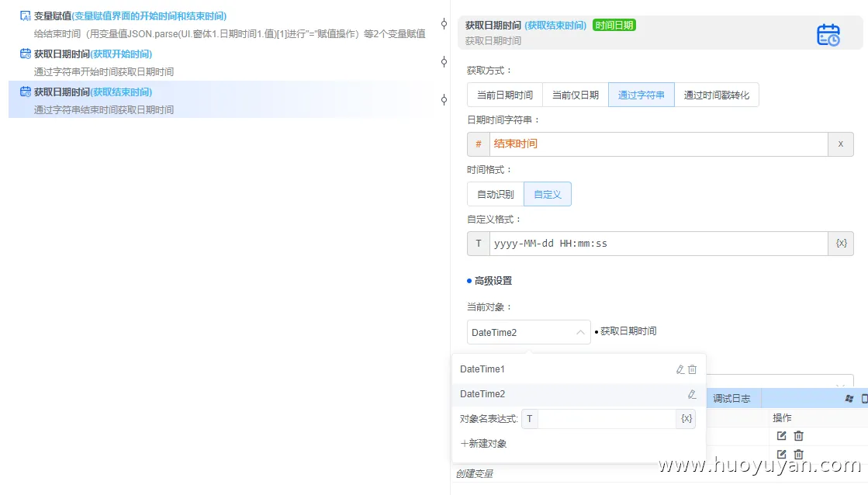Click the large calendar-clock icon in panel header
The width and height of the screenshot is (868, 495).
tap(828, 35)
